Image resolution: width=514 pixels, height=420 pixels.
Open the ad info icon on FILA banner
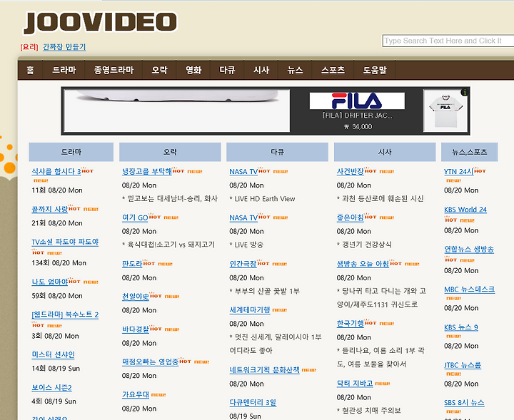465,93
